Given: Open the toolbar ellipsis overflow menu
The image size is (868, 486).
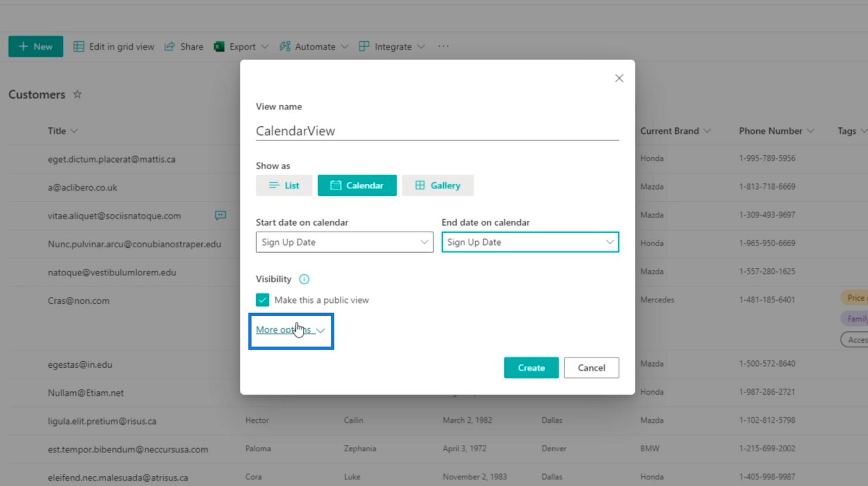Looking at the screenshot, I should [443, 47].
